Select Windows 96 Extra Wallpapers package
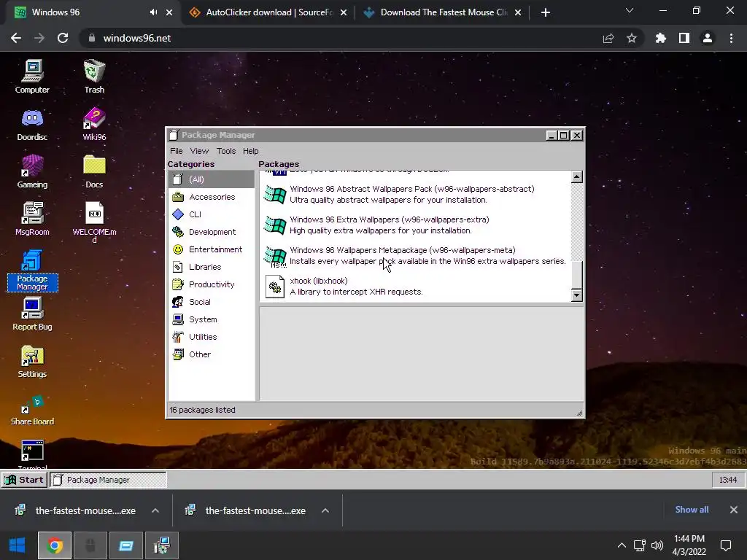Screen dimensions: 747x560 (x=415, y=225)
